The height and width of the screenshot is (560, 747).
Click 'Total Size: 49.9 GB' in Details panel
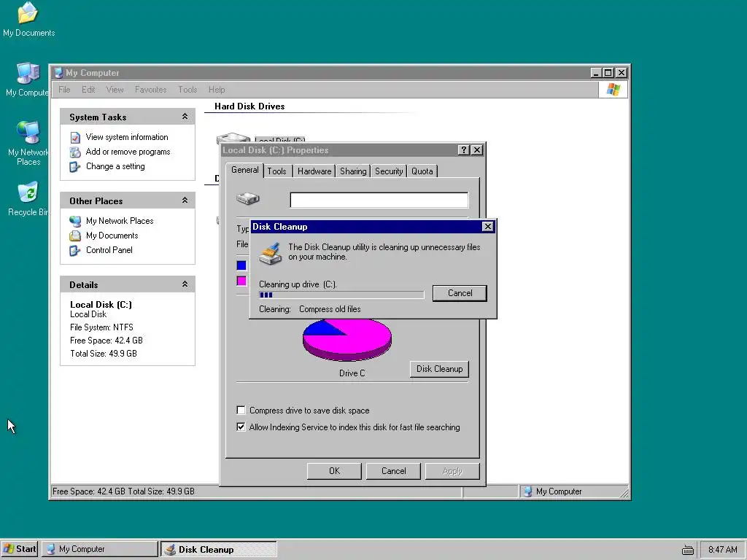coord(104,354)
